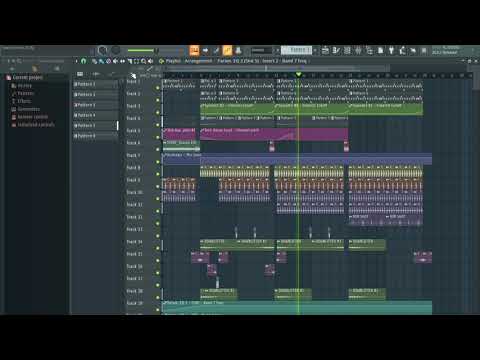Viewport: 480px width, 360px height.
Task: Open the Piano roll view icon
Action: 336,51
